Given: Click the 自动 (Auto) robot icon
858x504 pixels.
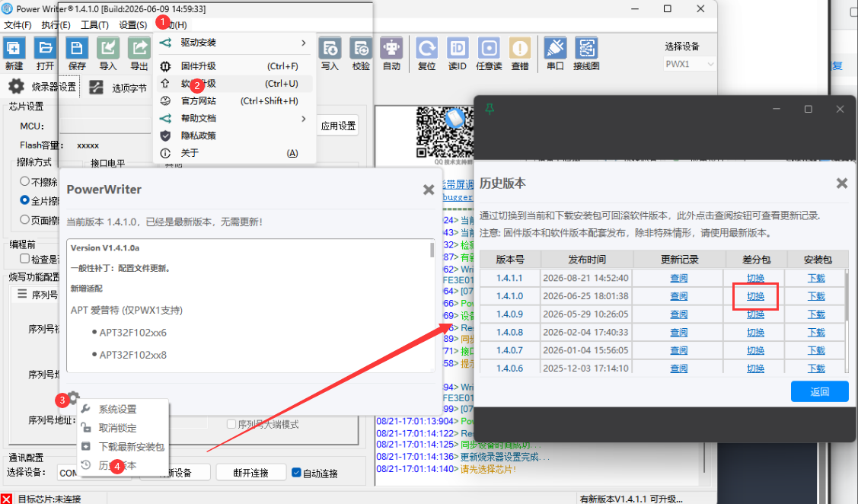Looking at the screenshot, I should 391,48.
